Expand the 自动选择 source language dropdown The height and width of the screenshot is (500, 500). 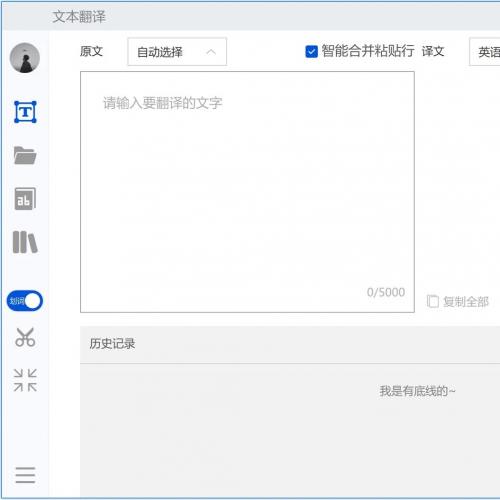177,52
